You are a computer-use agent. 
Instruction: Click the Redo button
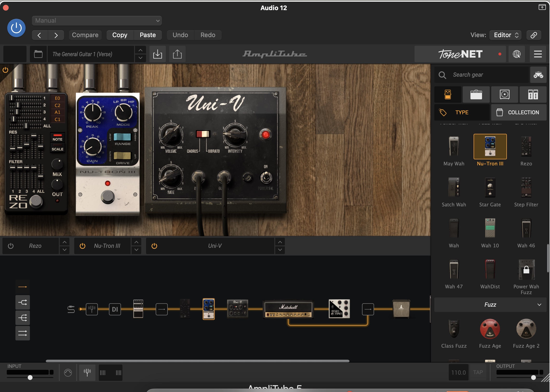[x=208, y=35]
